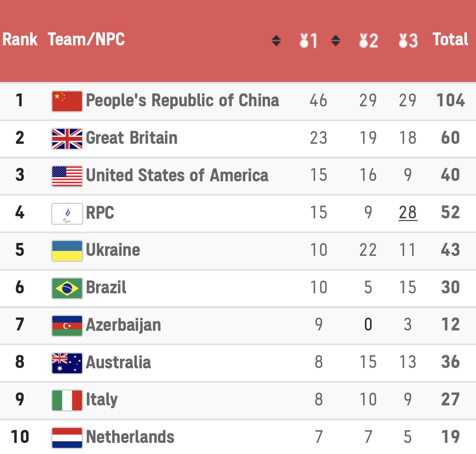Click the Brazil flag icon
The width and height of the screenshot is (476, 454).
click(x=67, y=288)
